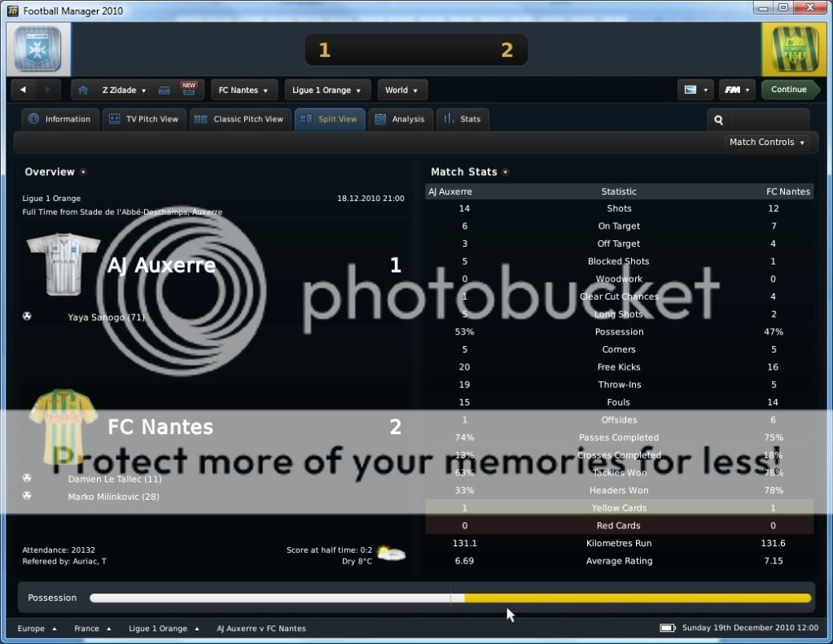Click the home icon in the navigation bar
Screen dimensions: 833x644
pyautogui.click(x=82, y=90)
